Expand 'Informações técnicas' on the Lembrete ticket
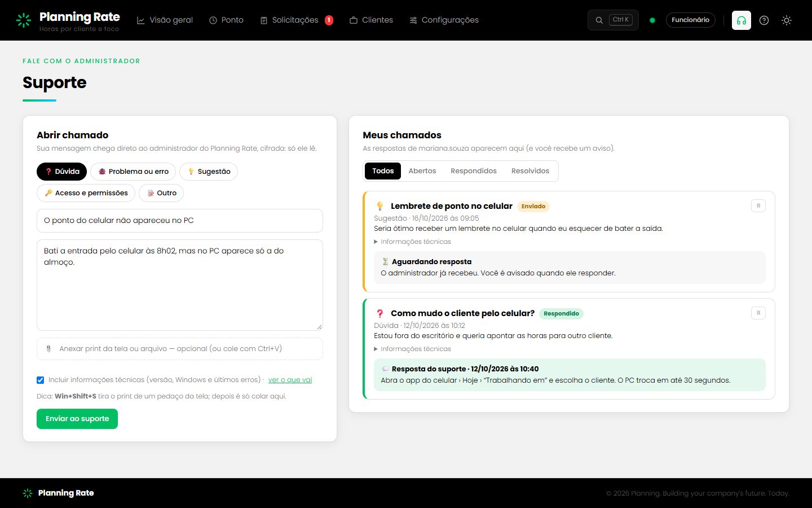812x508 pixels. pos(412,242)
